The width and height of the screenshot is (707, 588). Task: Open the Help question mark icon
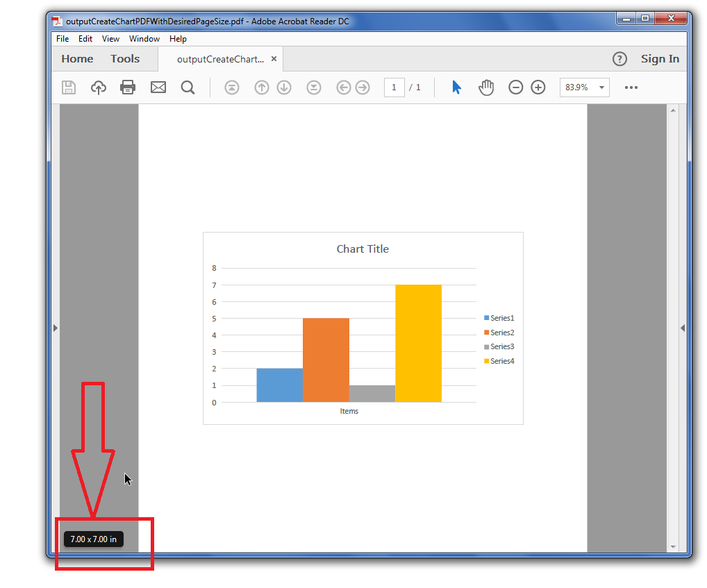coord(619,59)
